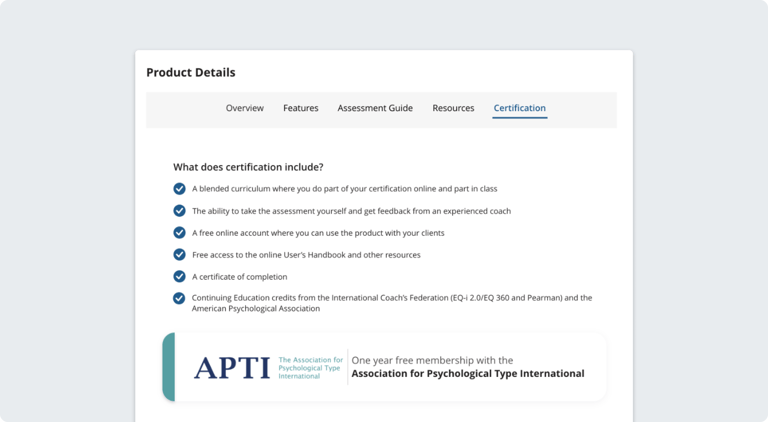Screen dimensions: 768x422
Task: Click the Certification tab
Action: coord(520,108)
